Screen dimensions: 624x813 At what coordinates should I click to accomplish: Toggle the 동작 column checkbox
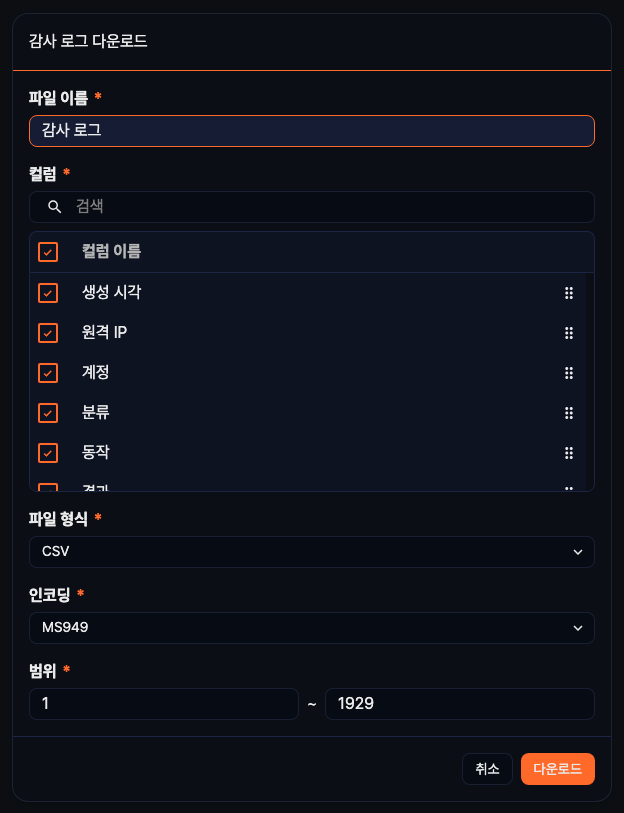47,453
